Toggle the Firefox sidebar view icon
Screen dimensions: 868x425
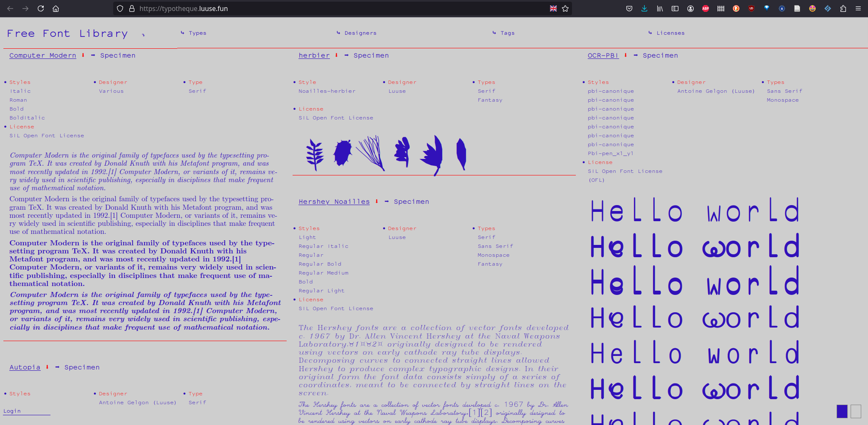(x=675, y=8)
